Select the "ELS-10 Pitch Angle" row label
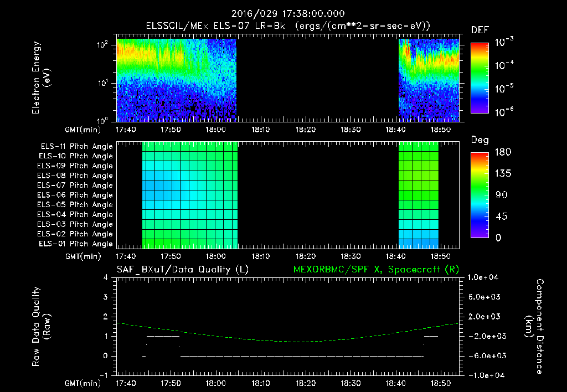The image size is (567, 392). 76,156
